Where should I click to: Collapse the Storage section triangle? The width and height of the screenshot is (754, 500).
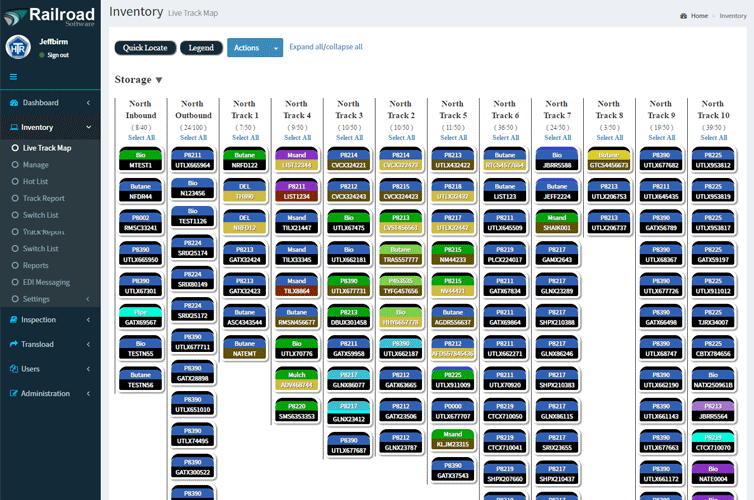[x=158, y=80]
